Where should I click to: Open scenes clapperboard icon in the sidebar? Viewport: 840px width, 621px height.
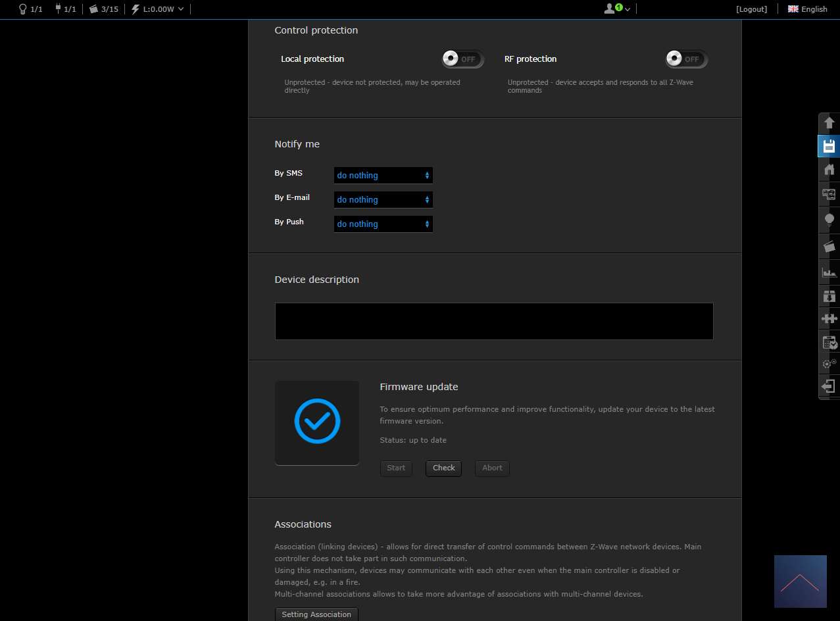pos(829,246)
